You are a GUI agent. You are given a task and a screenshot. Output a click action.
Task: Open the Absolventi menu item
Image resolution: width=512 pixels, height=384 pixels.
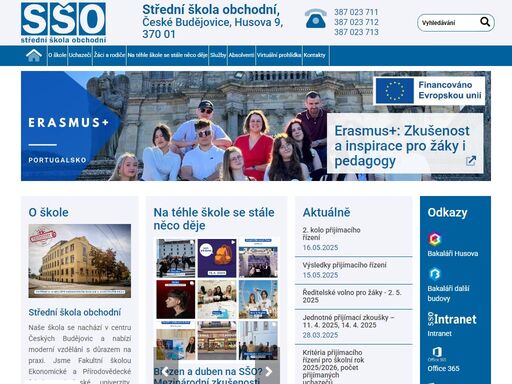click(241, 55)
